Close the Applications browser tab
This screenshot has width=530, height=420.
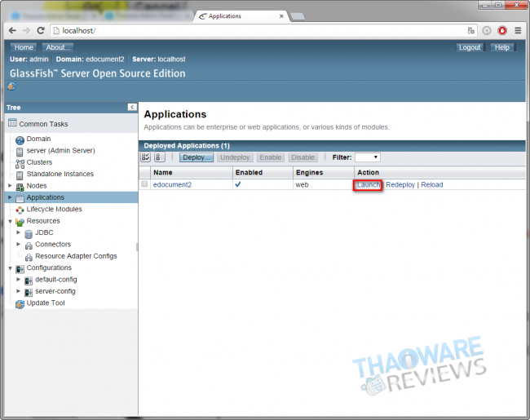point(281,15)
